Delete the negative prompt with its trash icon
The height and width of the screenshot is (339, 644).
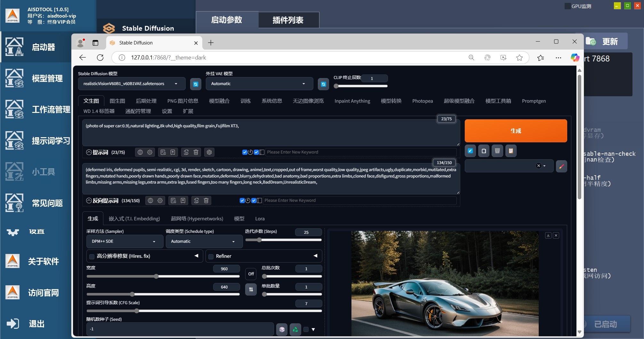coord(206,201)
